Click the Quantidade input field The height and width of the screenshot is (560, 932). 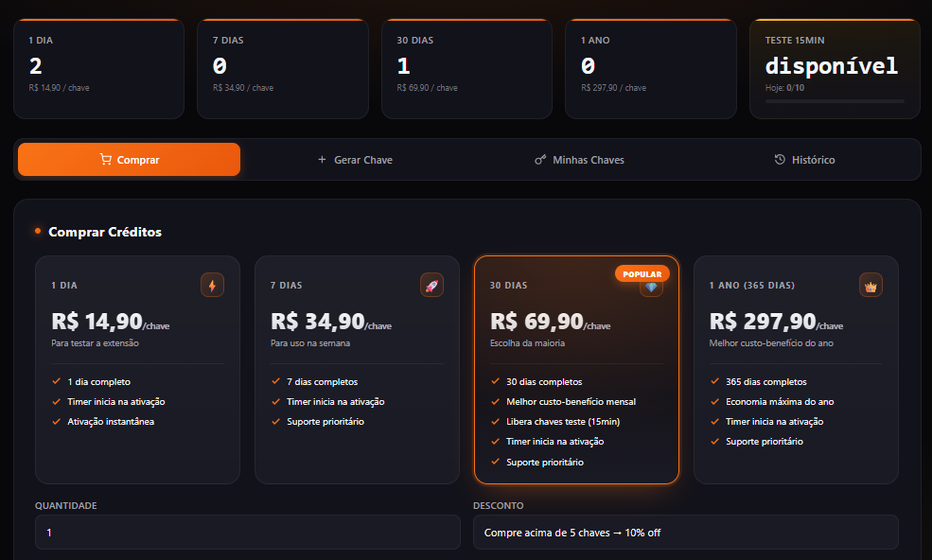[247, 532]
